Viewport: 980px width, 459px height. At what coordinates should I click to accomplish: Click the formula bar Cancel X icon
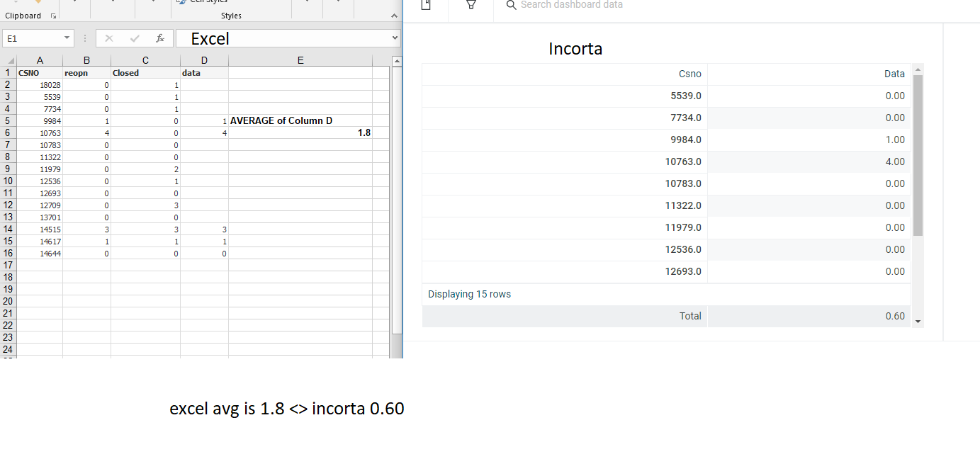coord(108,38)
